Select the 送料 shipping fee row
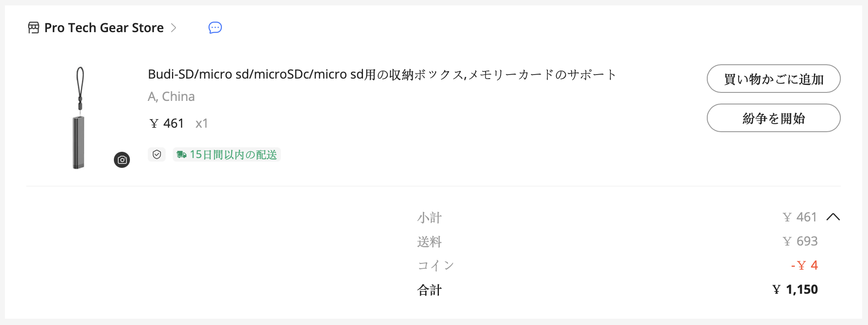The height and width of the screenshot is (325, 868). point(430,242)
